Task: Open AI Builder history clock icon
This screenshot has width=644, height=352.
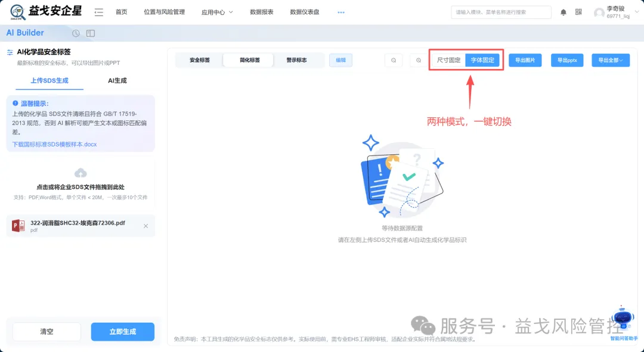Action: click(x=76, y=33)
